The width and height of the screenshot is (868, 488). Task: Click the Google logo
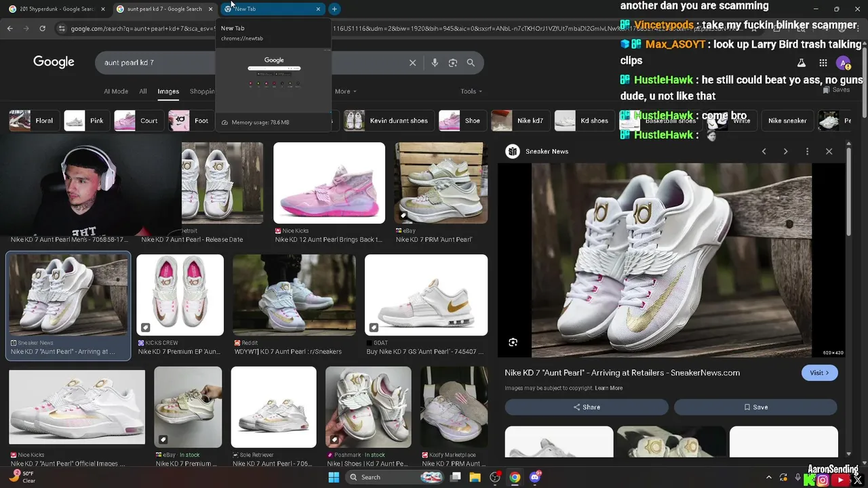(54, 62)
